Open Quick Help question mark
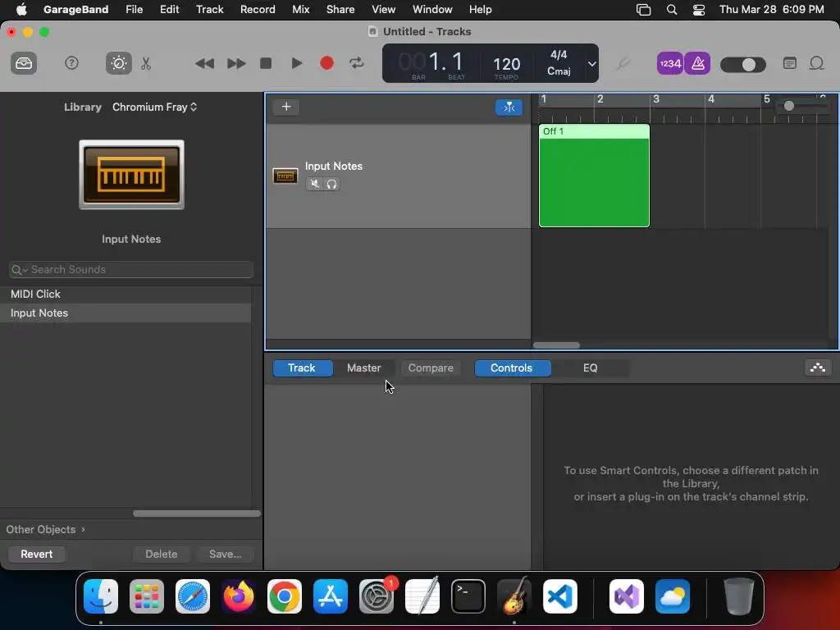This screenshot has width=840, height=630. point(71,63)
